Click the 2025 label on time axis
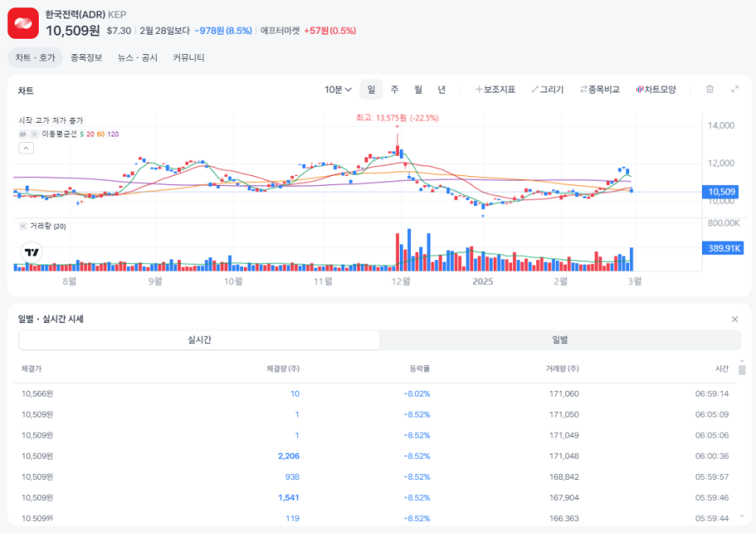This screenshot has height=533, width=756. tap(483, 281)
